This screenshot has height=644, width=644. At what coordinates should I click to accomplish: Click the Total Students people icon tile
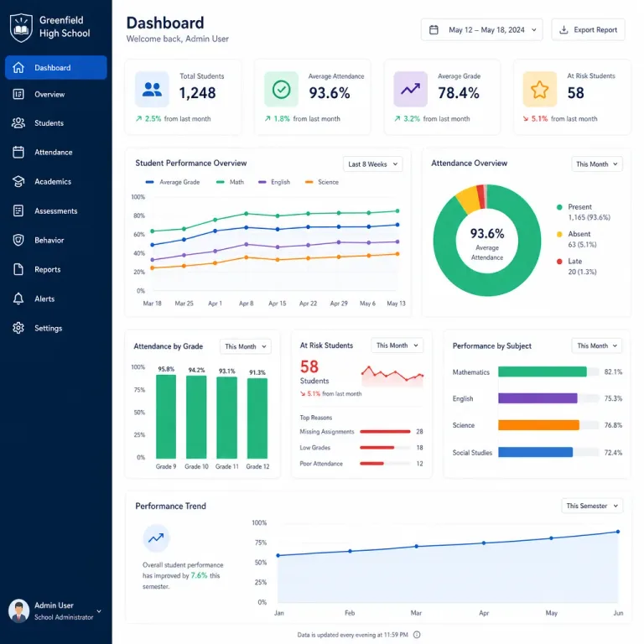pos(152,89)
